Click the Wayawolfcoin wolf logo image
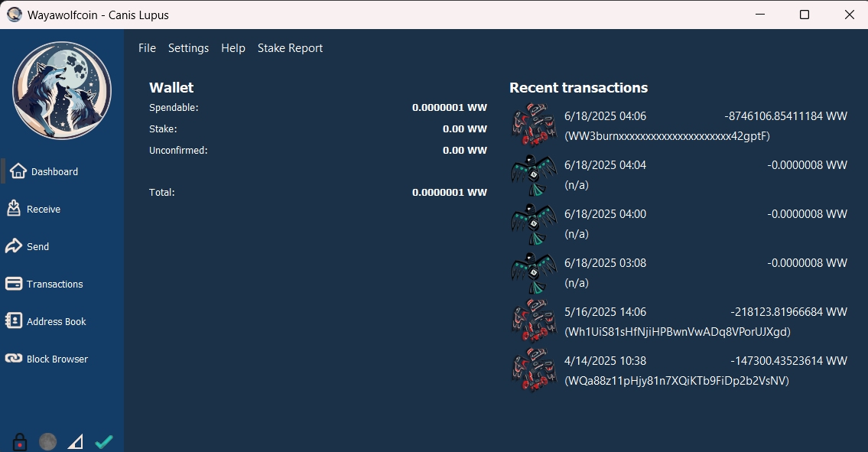The height and width of the screenshot is (452, 868). pyautogui.click(x=62, y=91)
